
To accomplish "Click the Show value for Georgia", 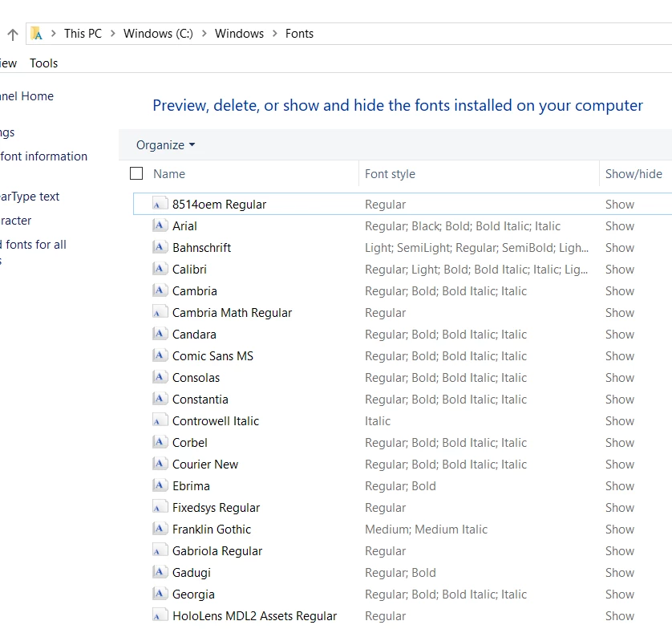I will 620,595.
